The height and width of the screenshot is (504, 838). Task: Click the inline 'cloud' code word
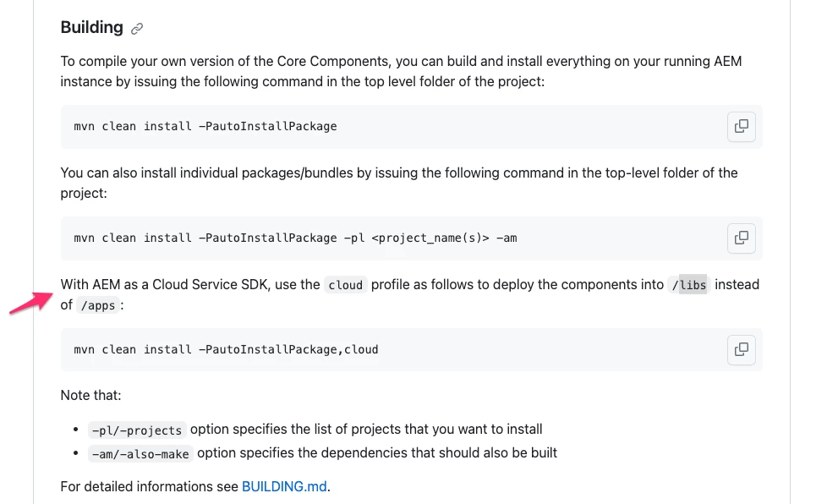coord(345,285)
